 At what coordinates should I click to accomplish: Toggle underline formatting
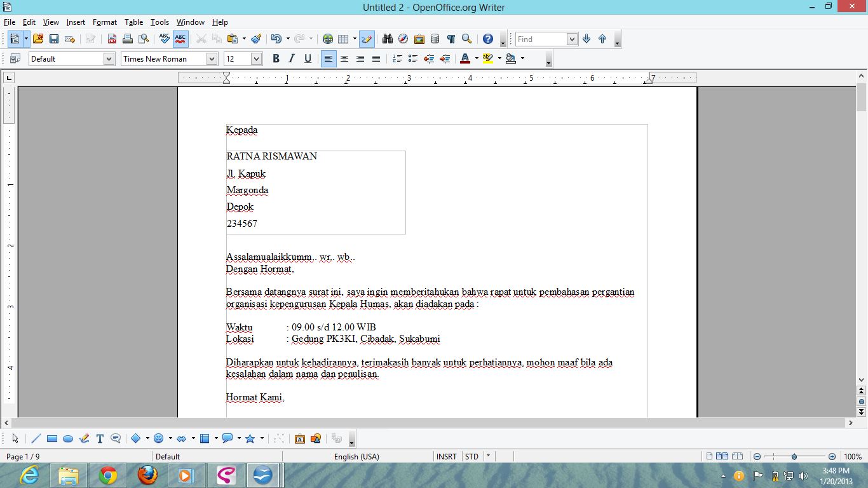tap(308, 58)
